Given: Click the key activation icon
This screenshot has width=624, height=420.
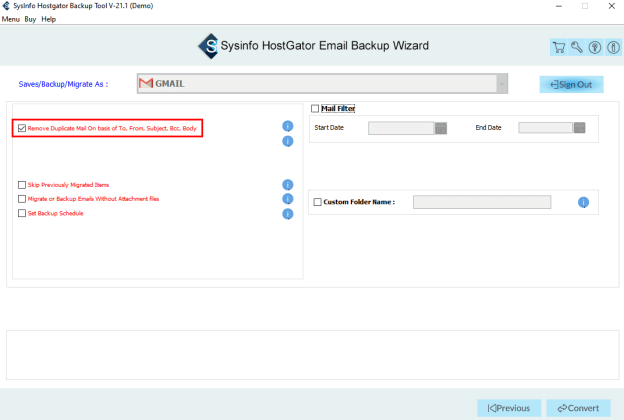Looking at the screenshot, I should coord(577,47).
